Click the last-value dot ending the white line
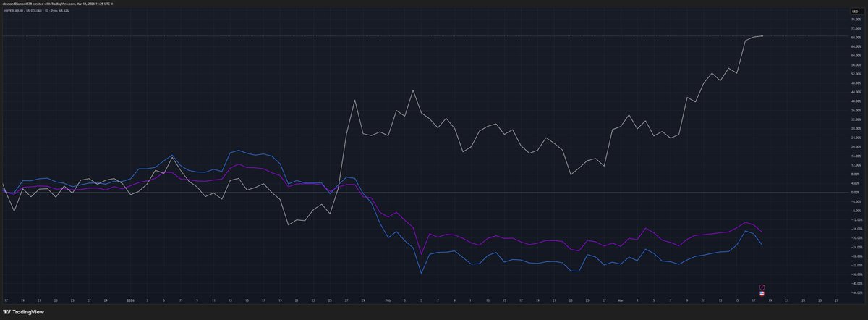The image size is (868, 320). 762,36
